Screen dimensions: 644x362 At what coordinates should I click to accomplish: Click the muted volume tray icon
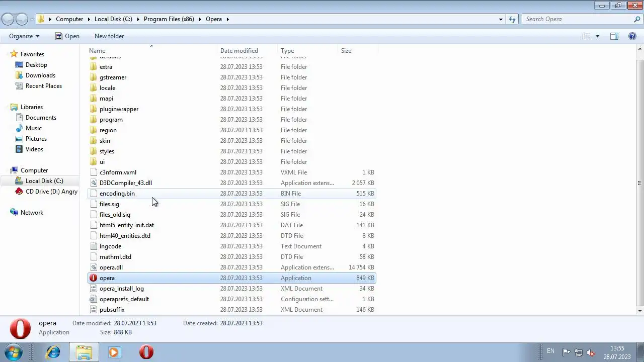pos(591,352)
